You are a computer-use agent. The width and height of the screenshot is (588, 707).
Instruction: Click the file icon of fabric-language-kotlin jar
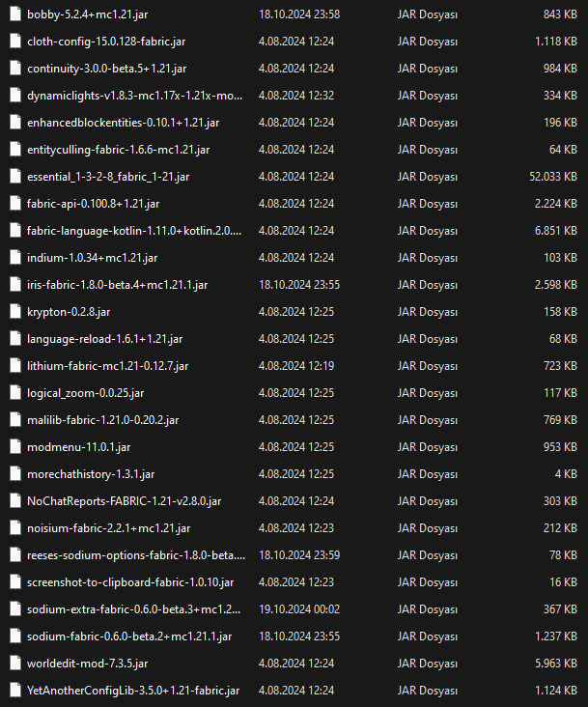click(x=15, y=231)
